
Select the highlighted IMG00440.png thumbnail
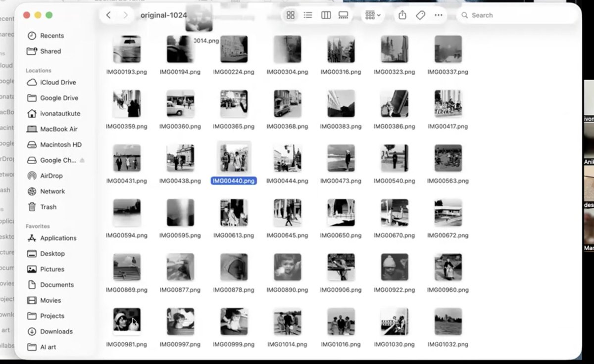[x=234, y=158]
